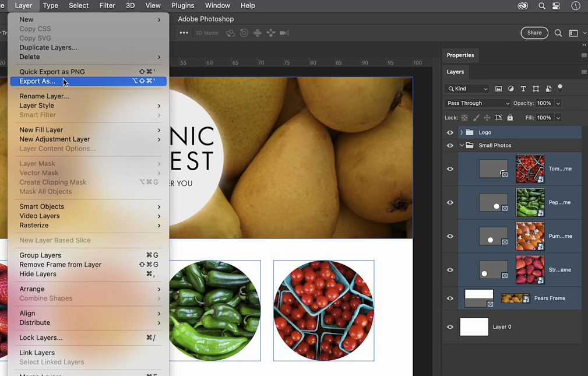Select Tom...me layer tomatoes thumbnail
Viewport: 588px width, 376px height.
[530, 169]
